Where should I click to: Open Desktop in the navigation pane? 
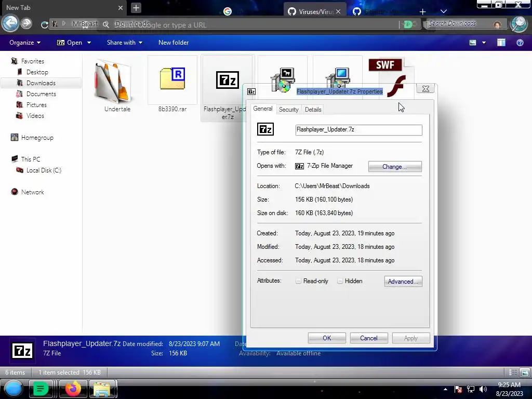[x=37, y=72]
